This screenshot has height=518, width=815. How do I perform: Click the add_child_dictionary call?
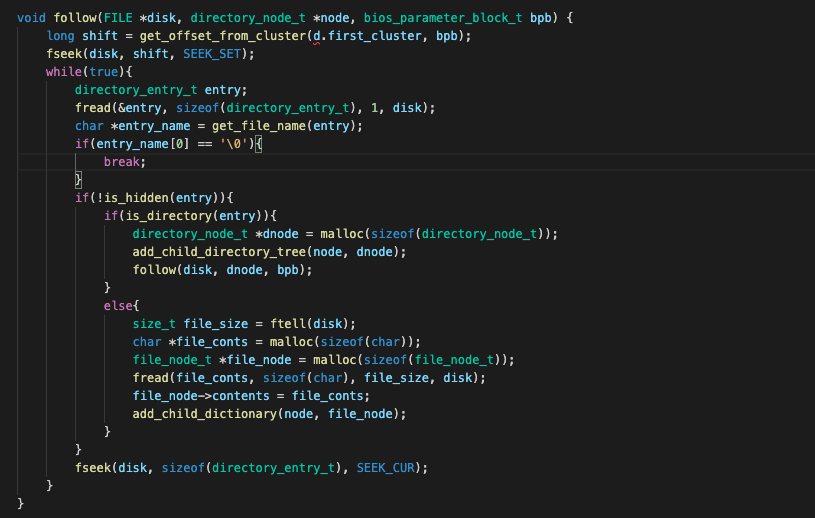point(201,413)
